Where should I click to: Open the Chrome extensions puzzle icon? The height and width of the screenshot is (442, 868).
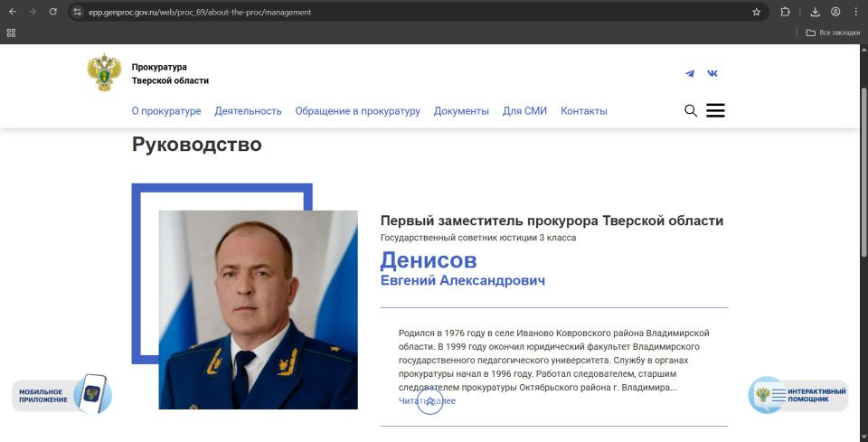[785, 12]
